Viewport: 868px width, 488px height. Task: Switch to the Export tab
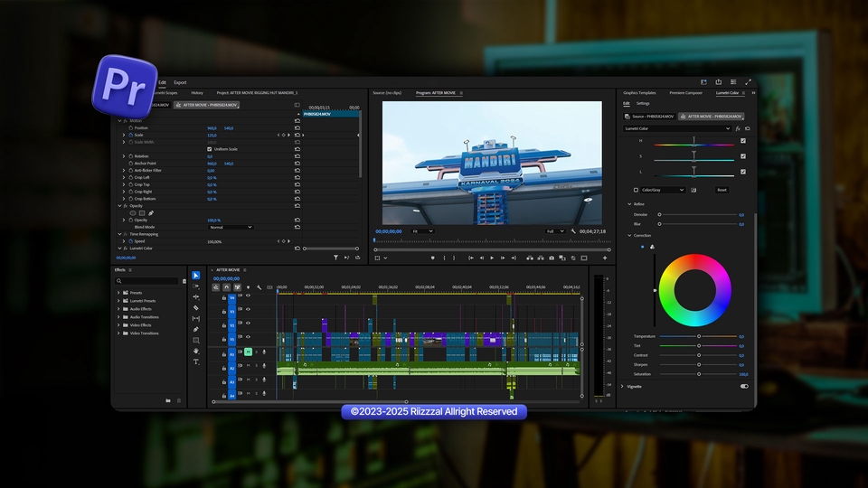click(180, 82)
